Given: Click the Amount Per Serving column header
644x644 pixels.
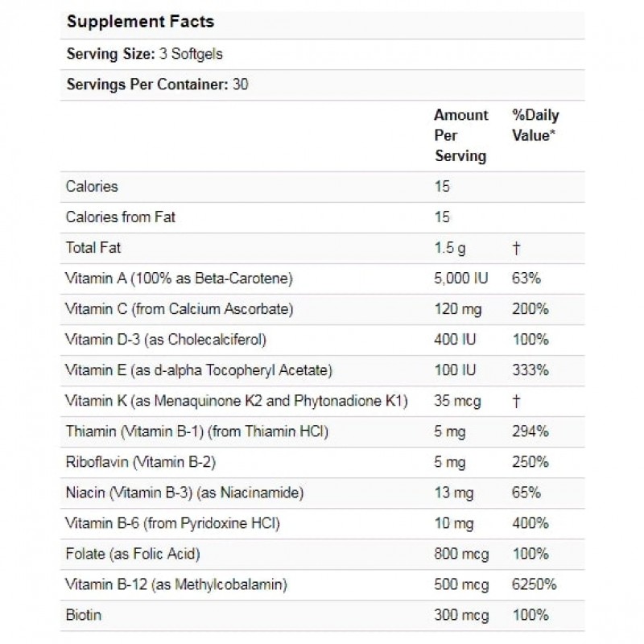Looking at the screenshot, I should 460,135.
